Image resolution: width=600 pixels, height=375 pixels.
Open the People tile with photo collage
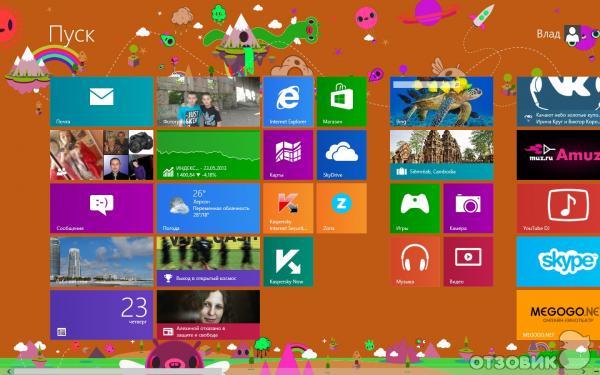point(101,155)
